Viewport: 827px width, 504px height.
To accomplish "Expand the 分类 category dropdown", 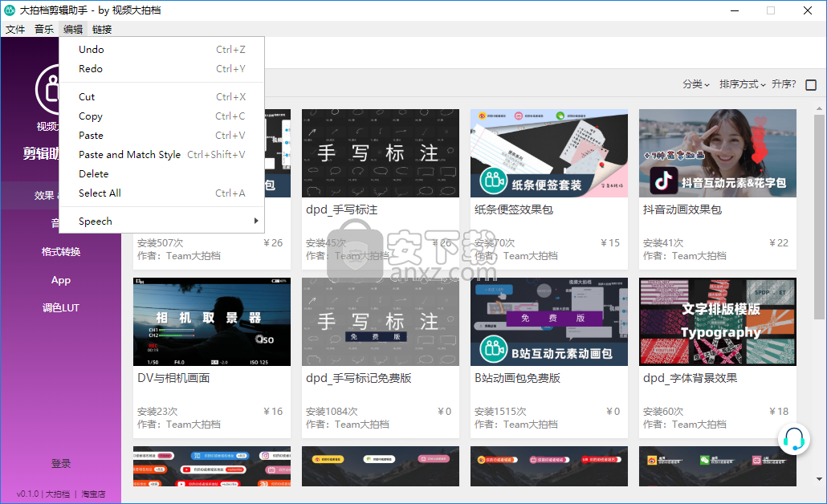I will click(695, 84).
